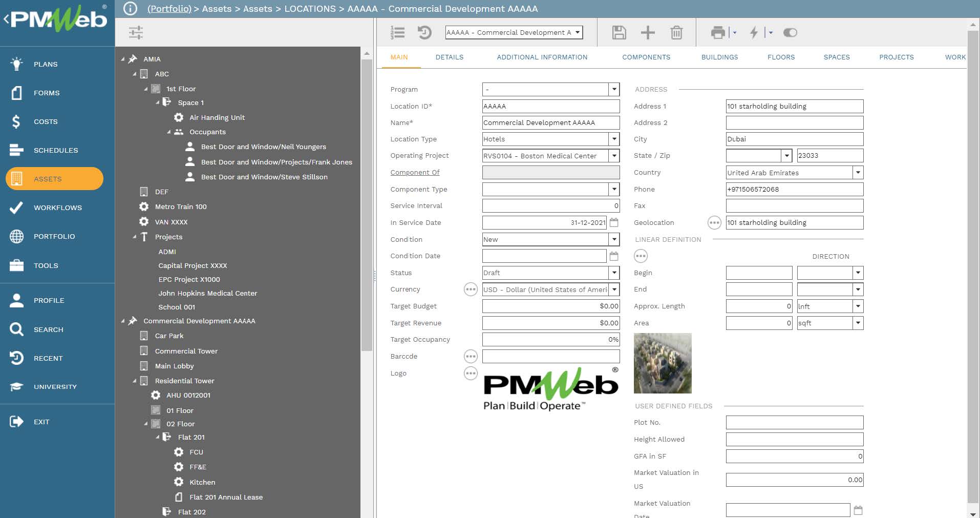
Task: Collapse the Residential Tower tree node
Action: point(135,381)
